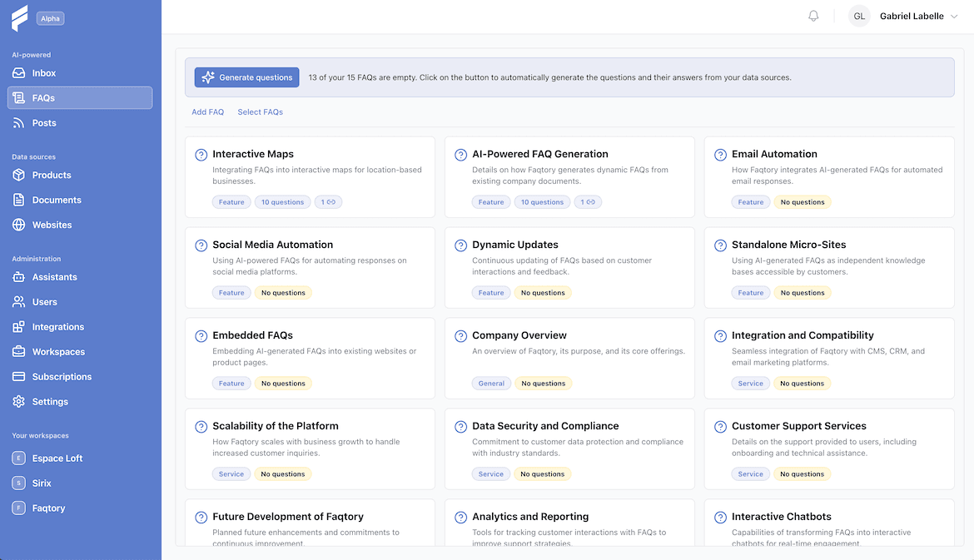Click the Scalability of the Platform title
The height and width of the screenshot is (560, 974).
276,426
